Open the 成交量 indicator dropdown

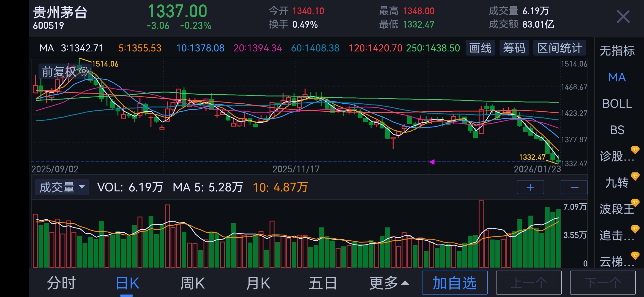tap(62, 187)
